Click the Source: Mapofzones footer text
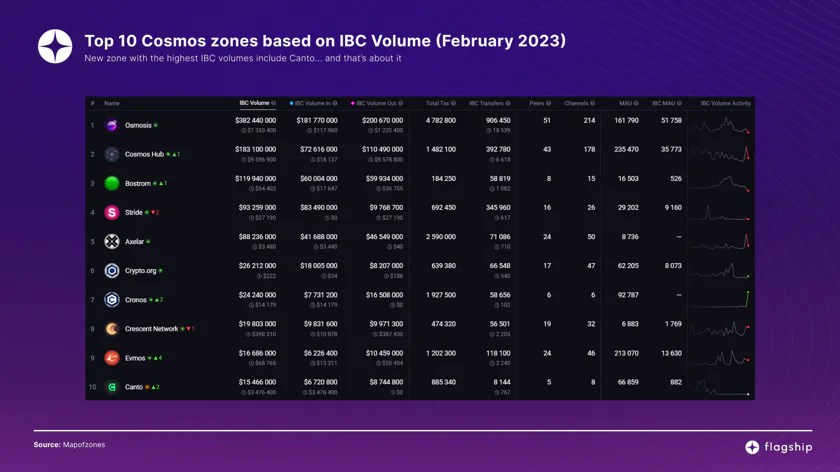The height and width of the screenshot is (472, 840). click(x=69, y=445)
